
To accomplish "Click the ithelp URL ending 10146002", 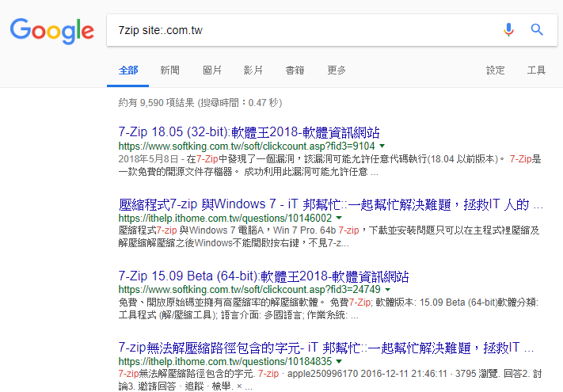I will coord(225,218).
